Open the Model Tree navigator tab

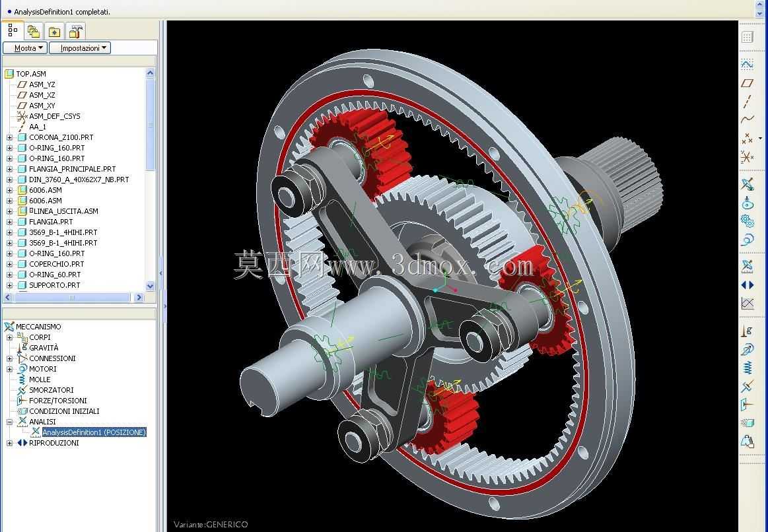pyautogui.click(x=13, y=30)
